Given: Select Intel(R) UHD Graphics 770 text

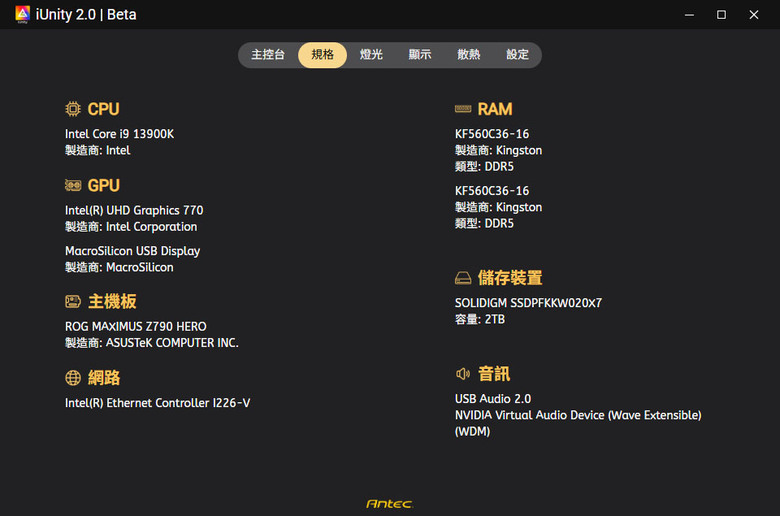Looking at the screenshot, I should [x=134, y=210].
